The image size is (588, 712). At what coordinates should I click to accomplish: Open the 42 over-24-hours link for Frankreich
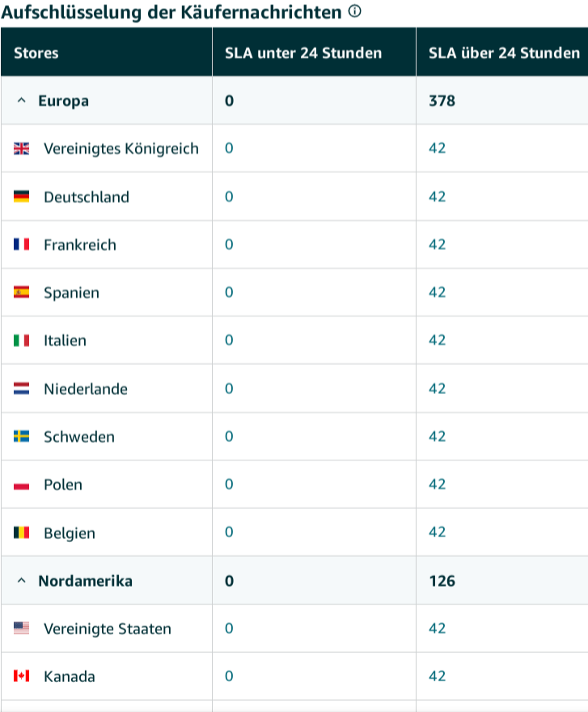pos(438,244)
